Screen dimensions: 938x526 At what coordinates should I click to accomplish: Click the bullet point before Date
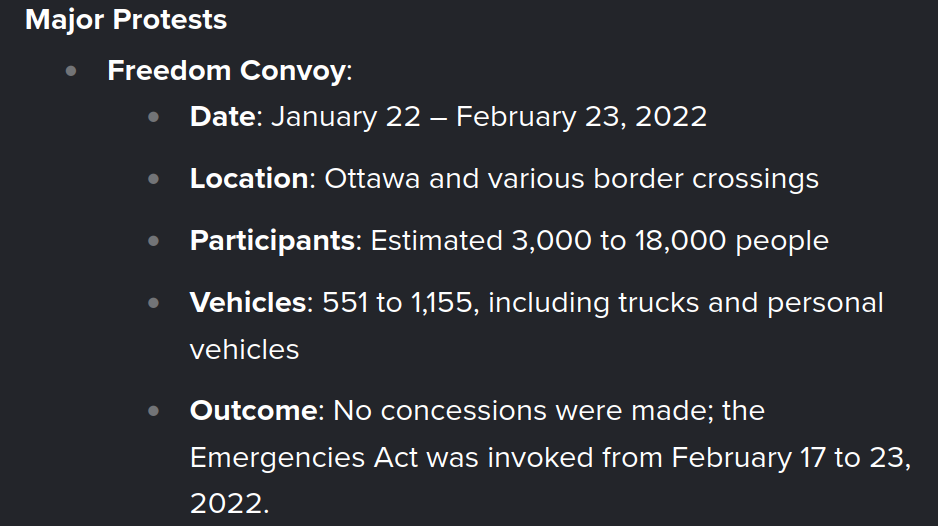(x=153, y=117)
